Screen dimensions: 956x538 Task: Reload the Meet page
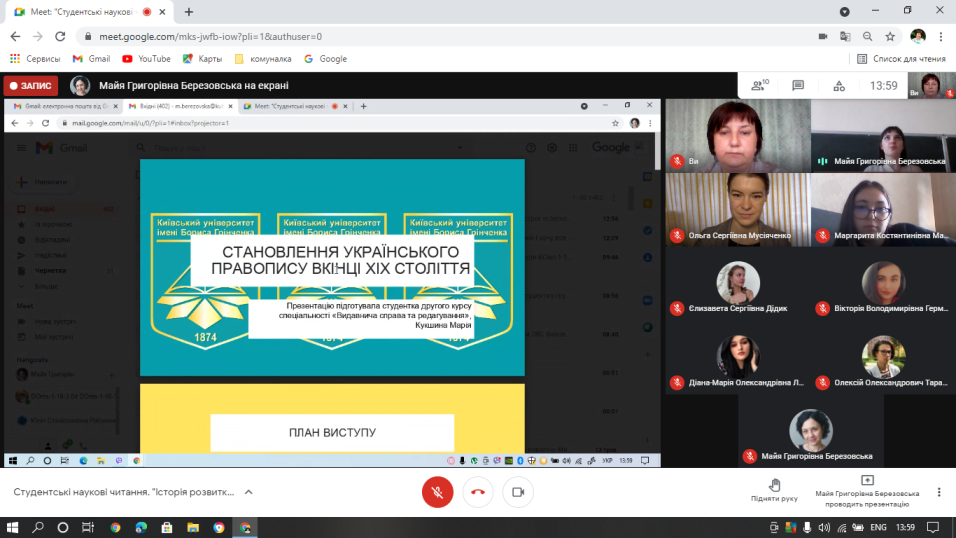[x=59, y=36]
